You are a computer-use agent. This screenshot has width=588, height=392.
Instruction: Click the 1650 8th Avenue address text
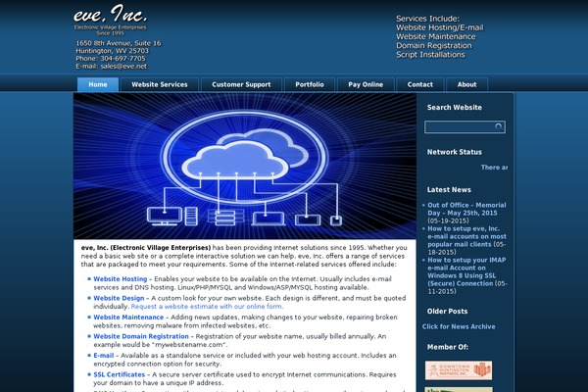point(119,43)
